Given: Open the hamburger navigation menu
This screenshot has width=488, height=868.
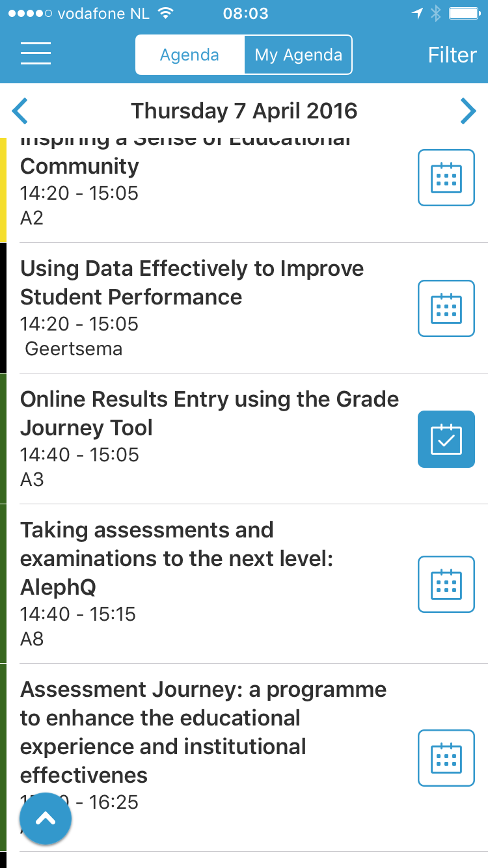Looking at the screenshot, I should tap(36, 54).
